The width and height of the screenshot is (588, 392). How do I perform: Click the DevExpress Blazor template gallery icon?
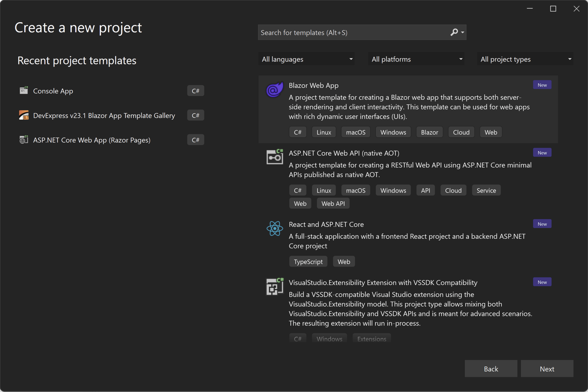pyautogui.click(x=24, y=115)
